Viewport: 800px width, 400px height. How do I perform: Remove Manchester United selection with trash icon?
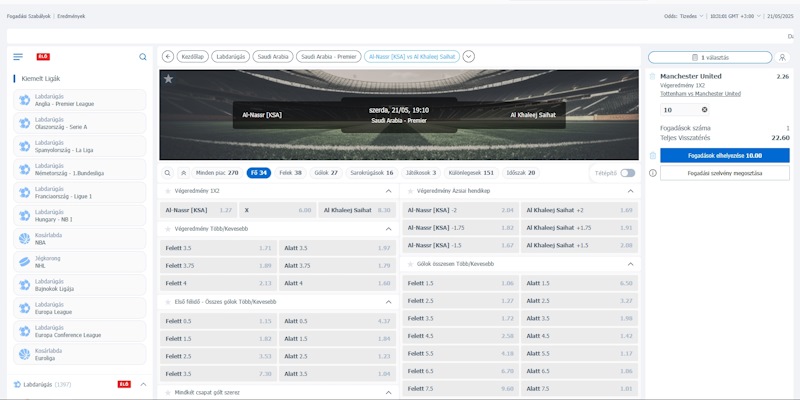[653, 77]
